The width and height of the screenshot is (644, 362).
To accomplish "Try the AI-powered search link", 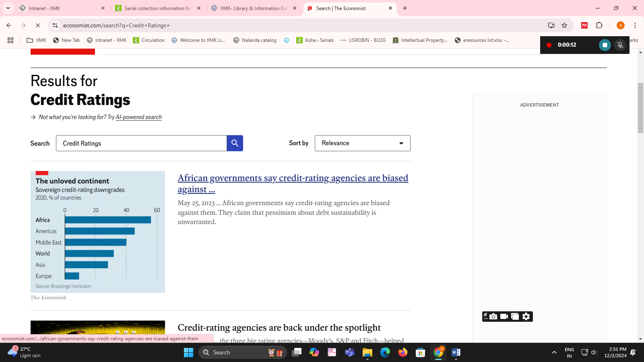I will click(x=138, y=117).
